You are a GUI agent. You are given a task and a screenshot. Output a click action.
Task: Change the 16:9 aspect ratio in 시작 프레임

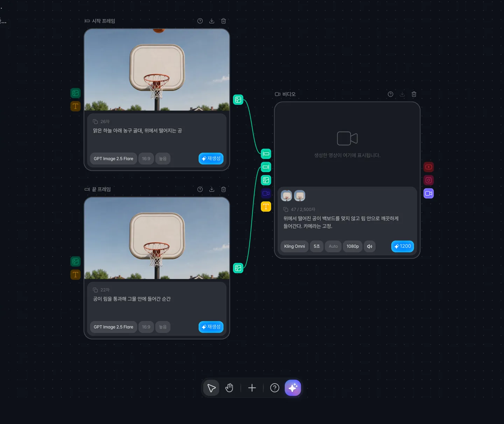[x=146, y=159]
